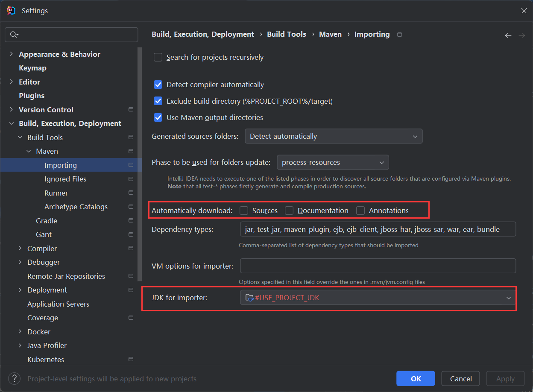The width and height of the screenshot is (533, 392).
Task: Click the search magnifier icon in settings search
Action: 14,35
